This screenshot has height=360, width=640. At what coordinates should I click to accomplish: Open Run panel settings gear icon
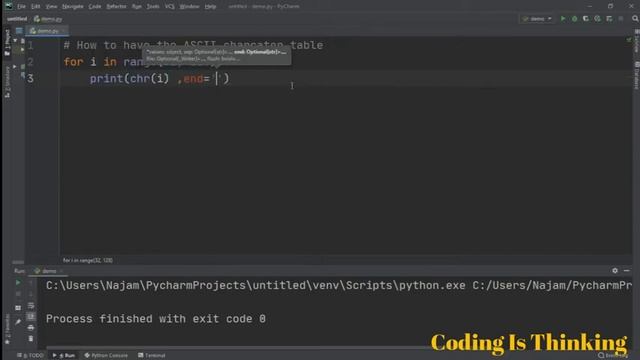pyautogui.click(x=615, y=271)
